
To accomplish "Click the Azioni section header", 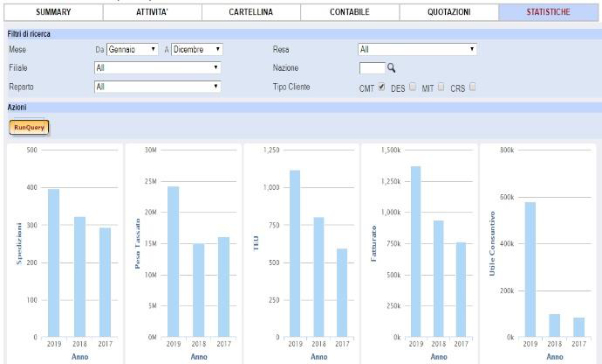I will (x=17, y=107).
